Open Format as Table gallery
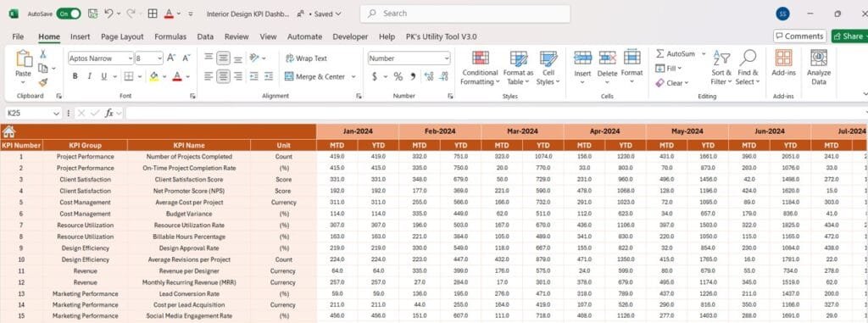This screenshot has width=868, height=323. [518, 68]
